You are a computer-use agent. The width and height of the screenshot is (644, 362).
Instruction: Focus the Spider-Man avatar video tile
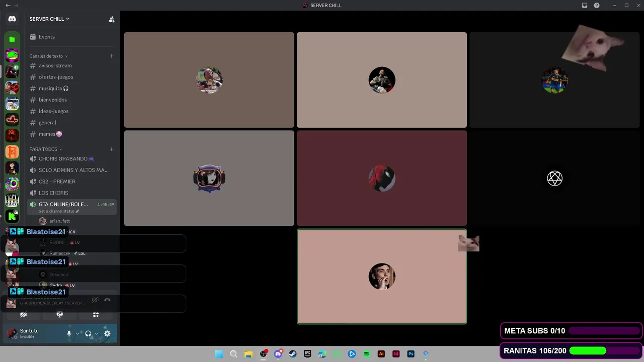click(382, 178)
